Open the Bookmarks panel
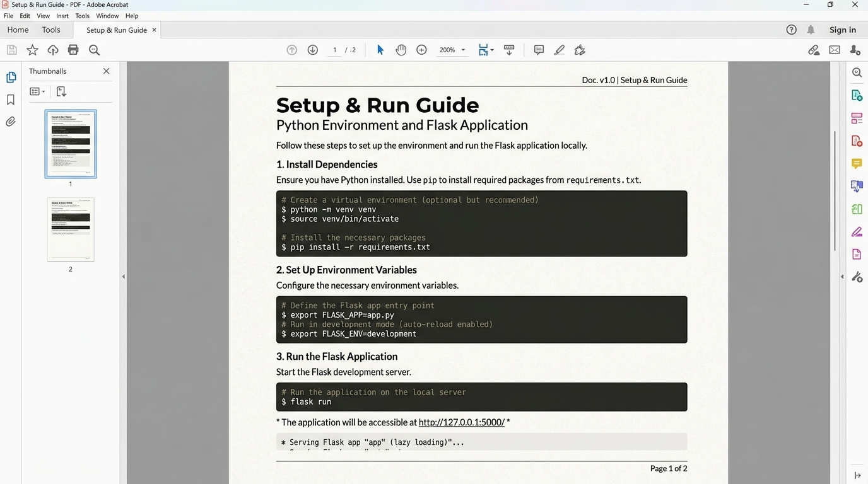The width and height of the screenshot is (868, 484). click(11, 100)
